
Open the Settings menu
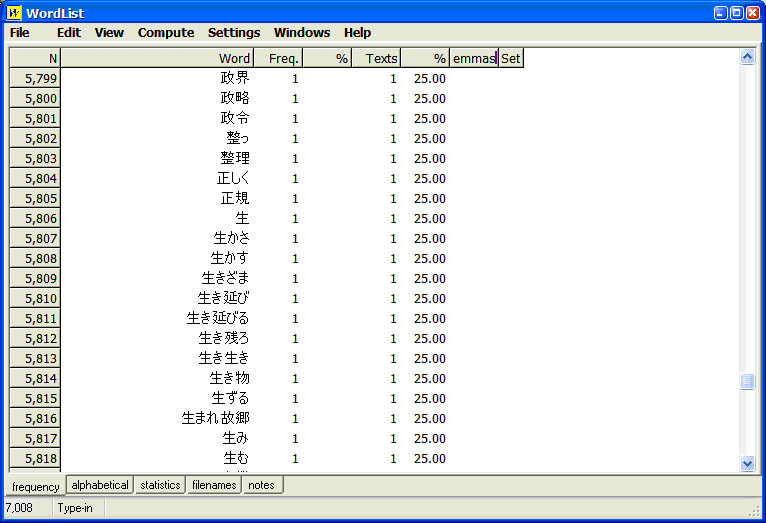234,33
